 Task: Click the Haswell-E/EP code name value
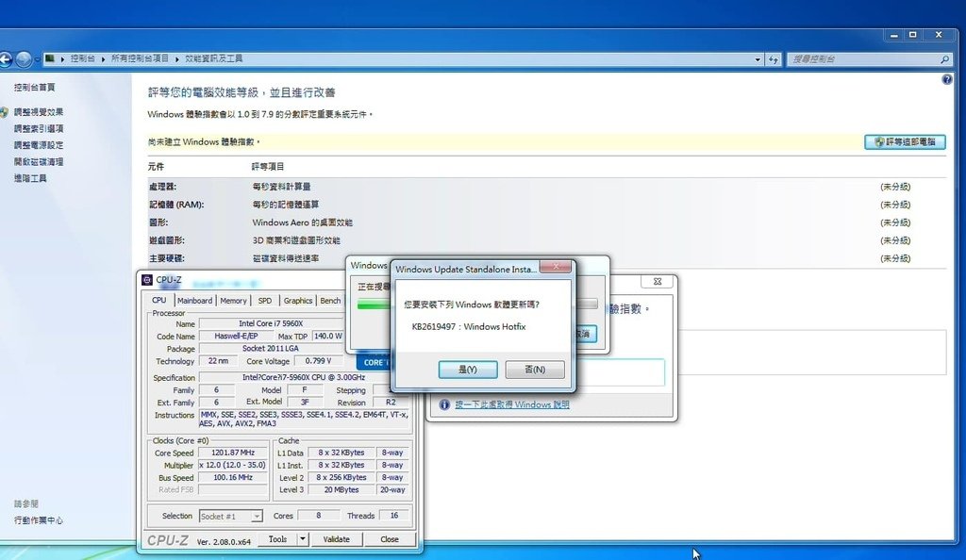point(236,336)
